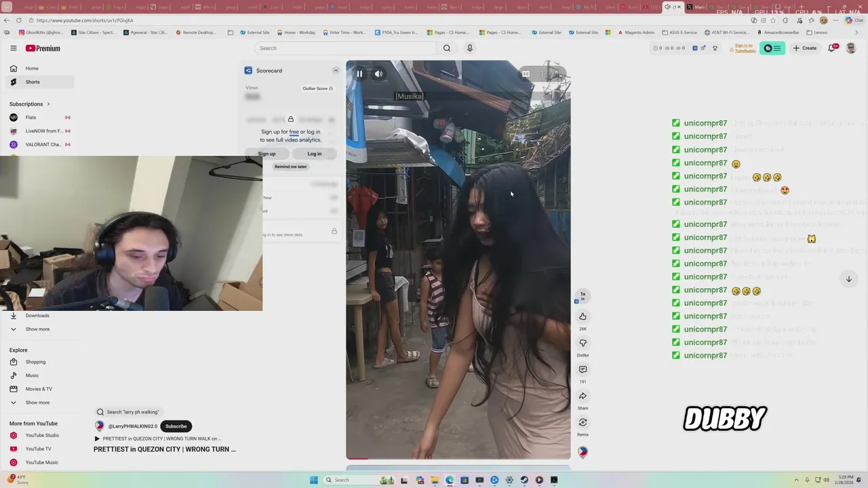
Task: Click the YouTube Premium logo
Action: pos(43,48)
